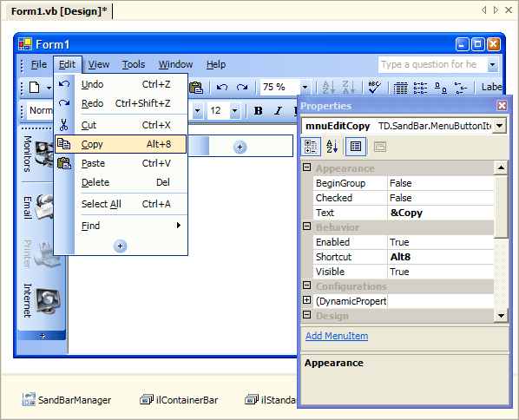Click the Copy icon in Edit menu

pos(64,144)
